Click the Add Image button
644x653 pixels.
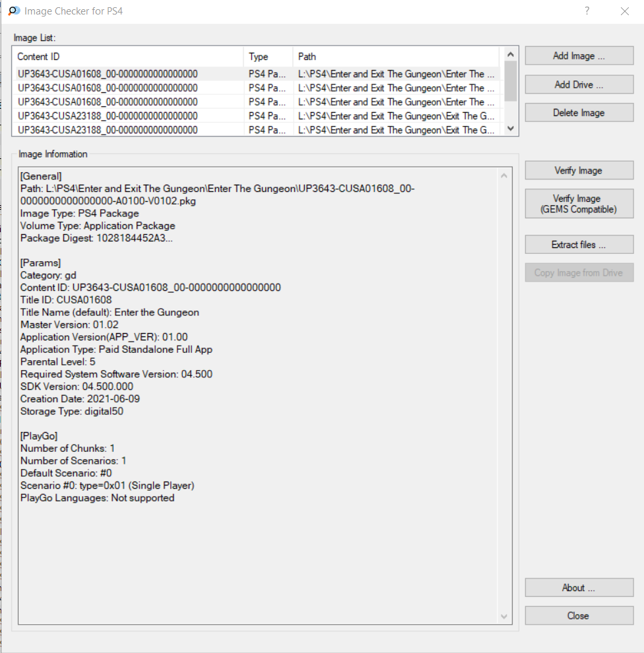click(x=579, y=56)
